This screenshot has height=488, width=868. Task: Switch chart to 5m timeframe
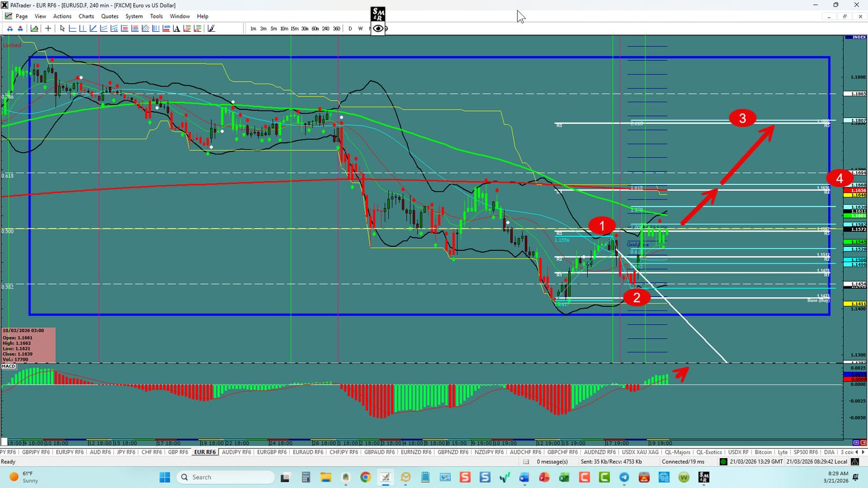pos(274,28)
